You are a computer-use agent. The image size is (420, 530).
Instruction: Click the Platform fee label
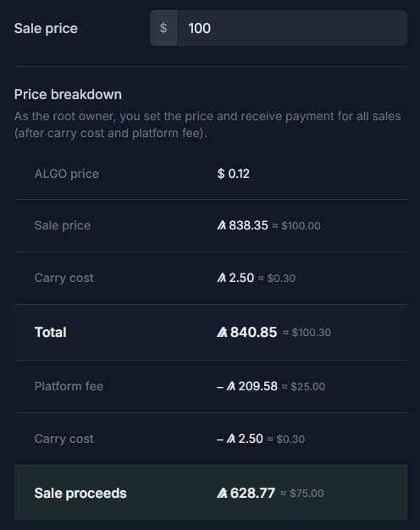click(x=69, y=386)
